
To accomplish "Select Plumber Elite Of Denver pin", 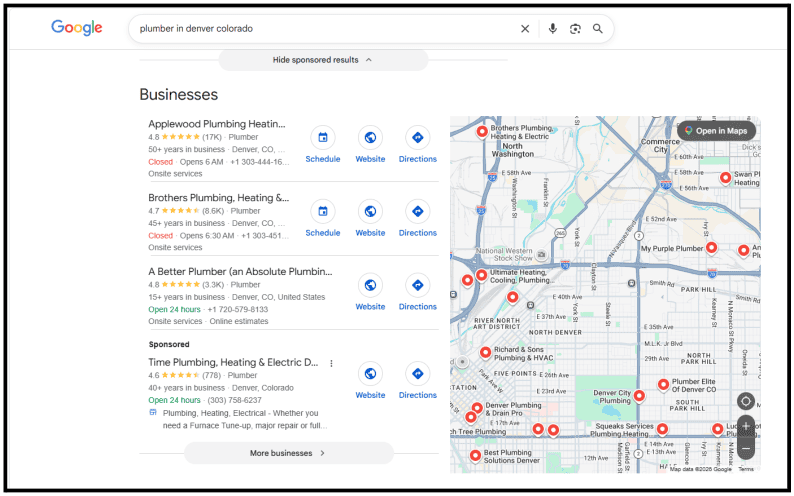I will (x=663, y=385).
